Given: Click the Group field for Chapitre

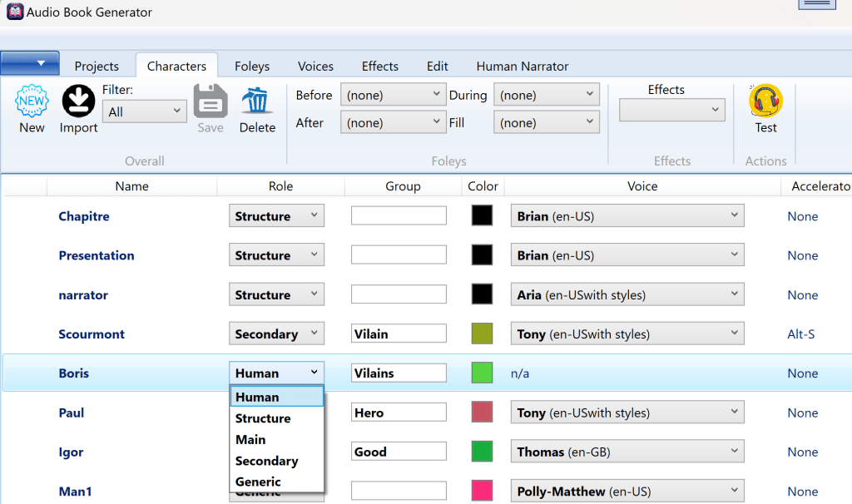Looking at the screenshot, I should click(x=399, y=216).
